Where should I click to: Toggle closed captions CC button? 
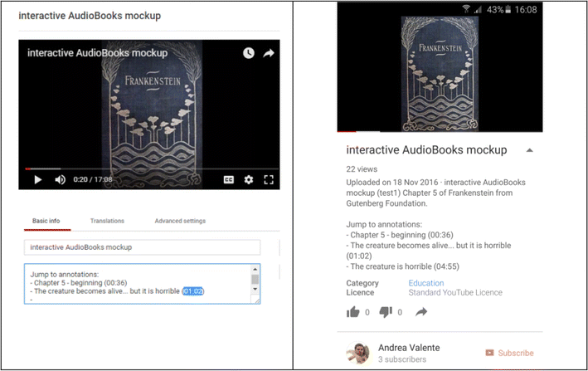(229, 179)
